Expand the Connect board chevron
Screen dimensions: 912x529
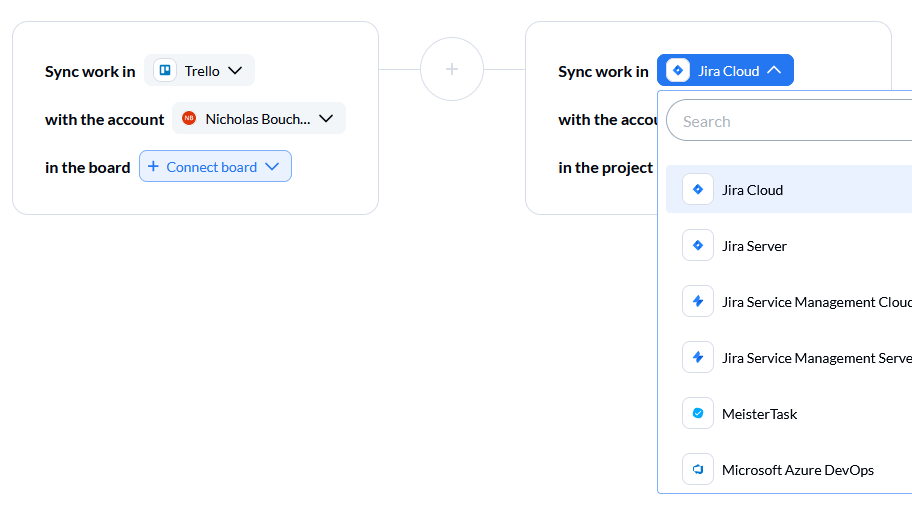(272, 166)
